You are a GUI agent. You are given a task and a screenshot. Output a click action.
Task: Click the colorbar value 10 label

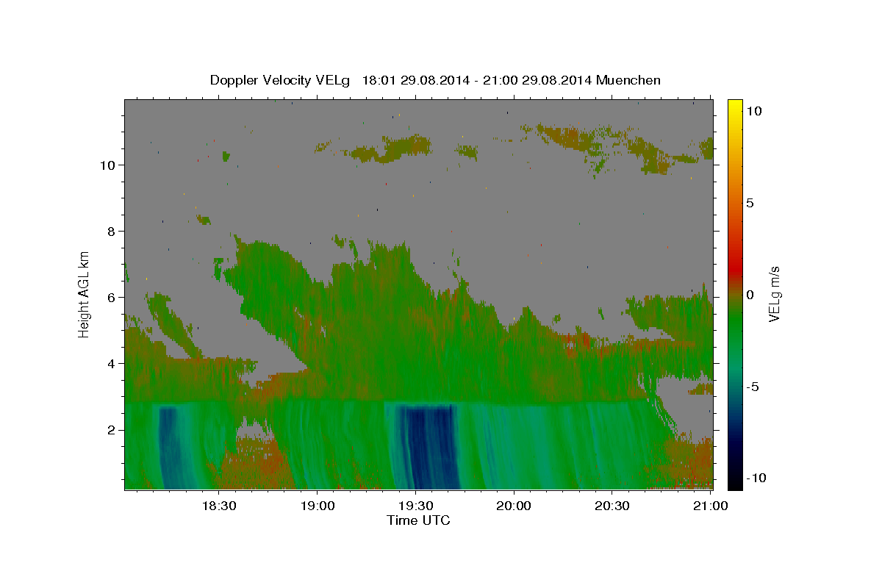[x=754, y=111]
